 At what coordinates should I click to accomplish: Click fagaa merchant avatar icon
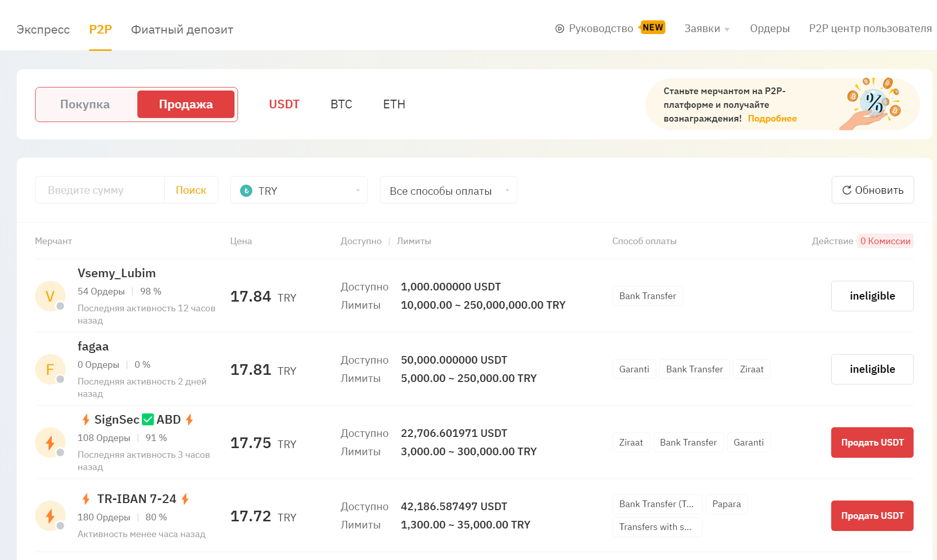point(50,369)
